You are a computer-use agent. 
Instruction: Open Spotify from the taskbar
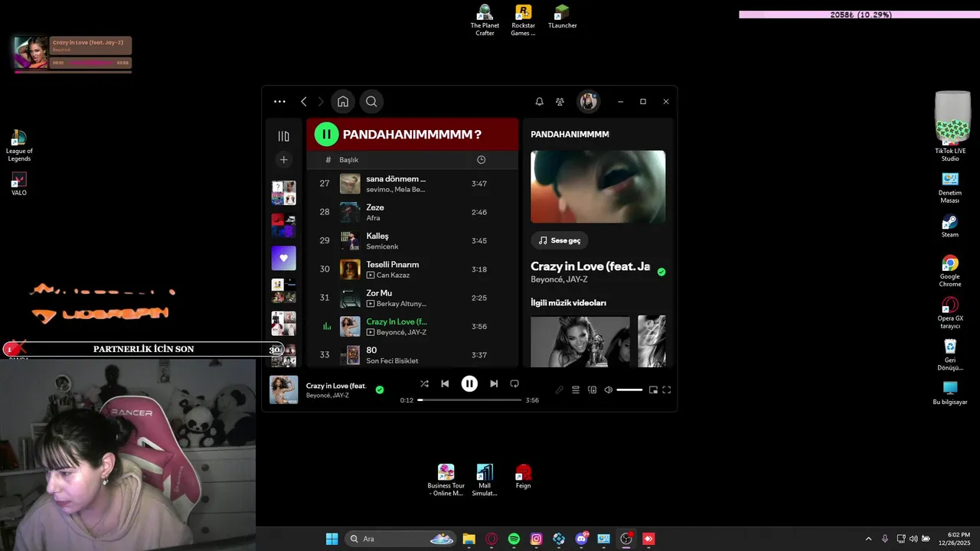coord(514,539)
